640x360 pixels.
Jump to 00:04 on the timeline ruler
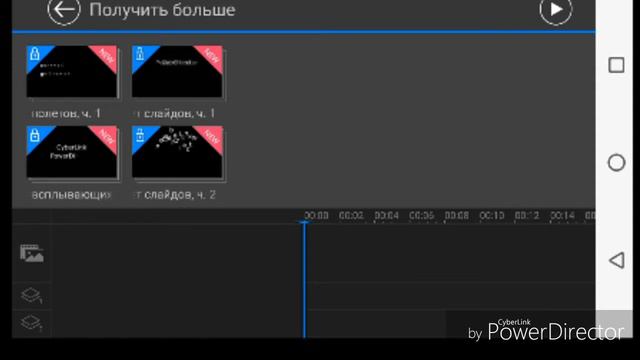pos(386,215)
